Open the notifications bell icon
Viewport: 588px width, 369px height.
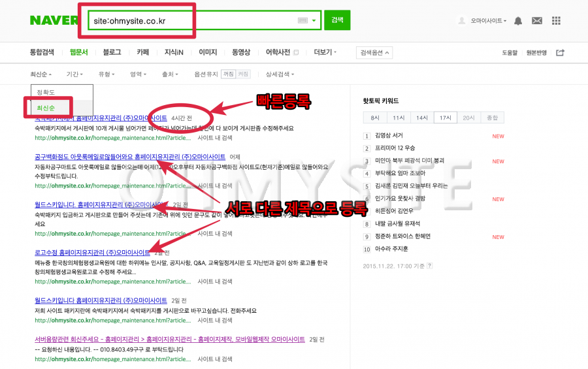pyautogui.click(x=518, y=21)
